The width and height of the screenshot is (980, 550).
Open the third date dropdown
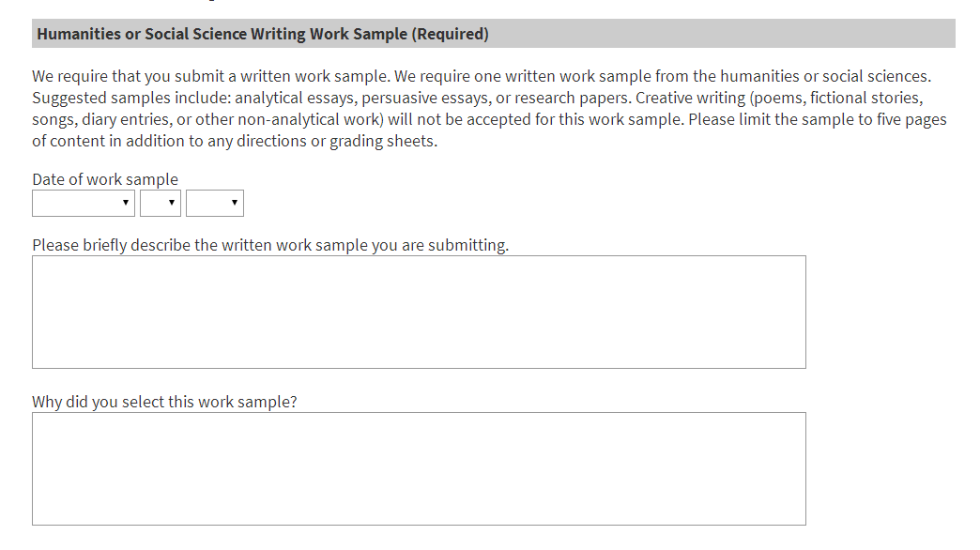tap(215, 203)
